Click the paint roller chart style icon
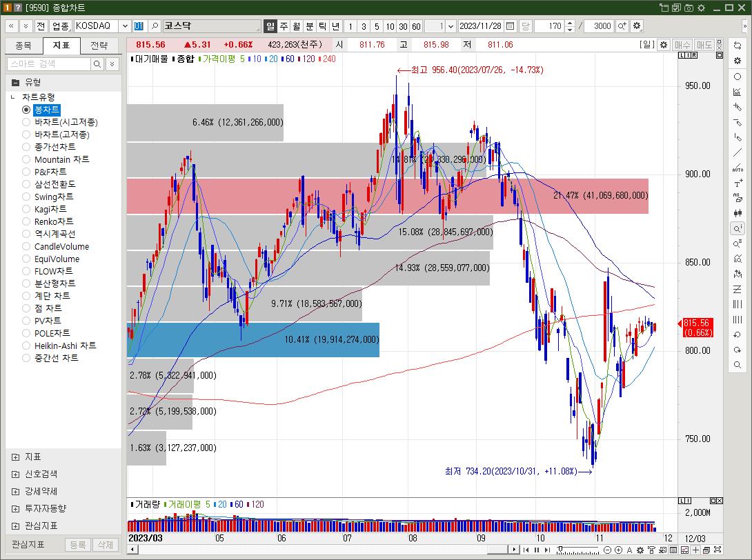This screenshot has width=752, height=560. [x=651, y=550]
